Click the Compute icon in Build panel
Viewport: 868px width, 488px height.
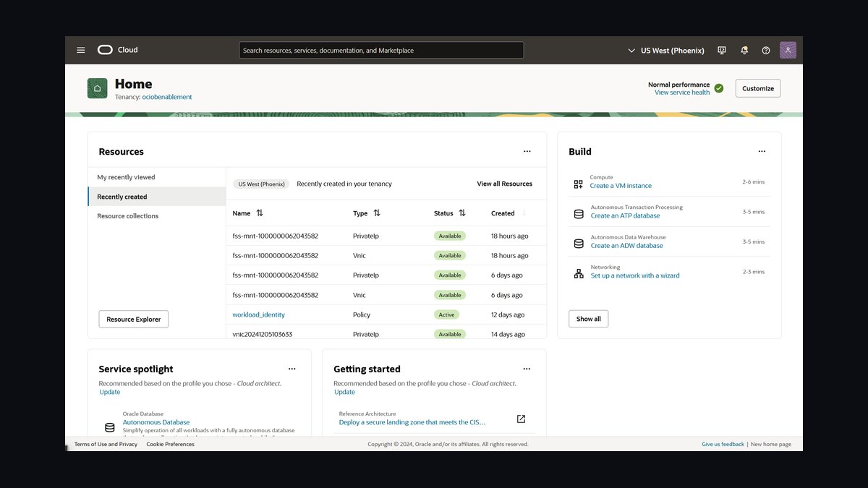pyautogui.click(x=579, y=184)
